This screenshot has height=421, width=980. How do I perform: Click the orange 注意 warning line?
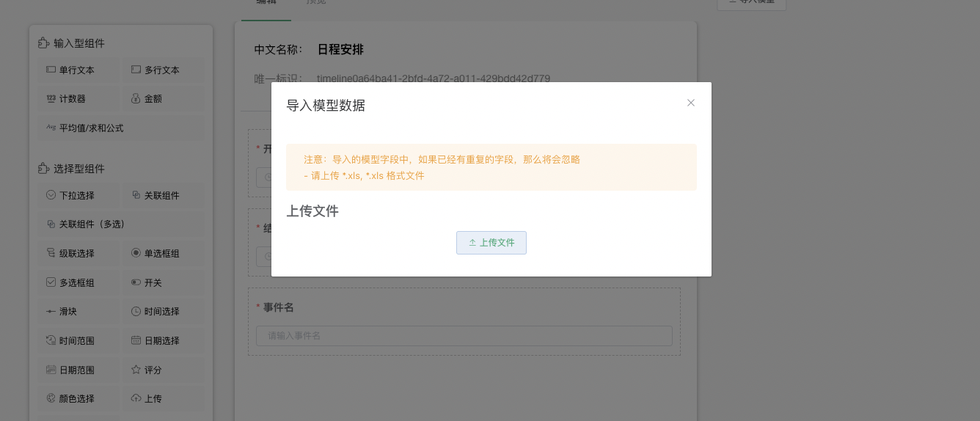pos(442,159)
